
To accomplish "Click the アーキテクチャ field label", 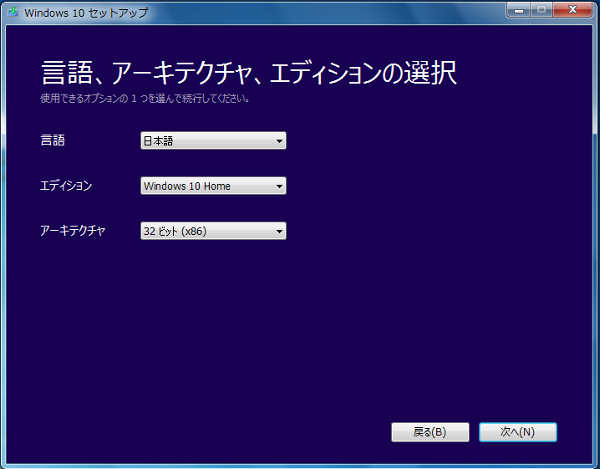I will pyautogui.click(x=72, y=231).
